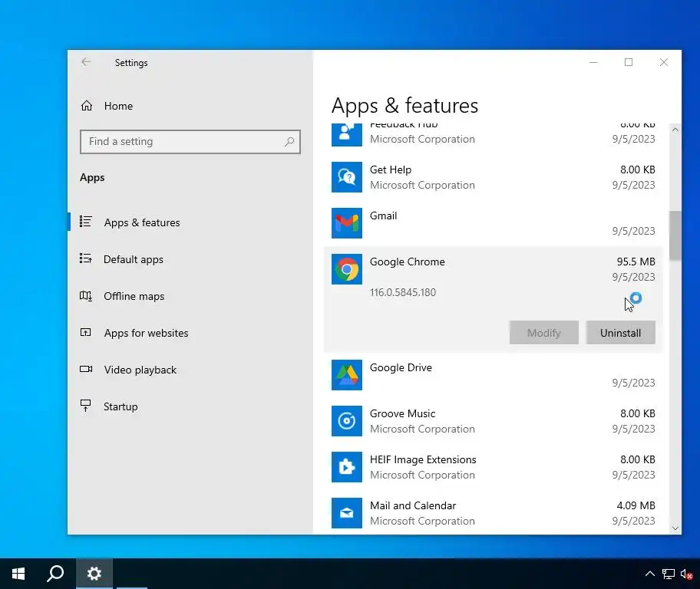The image size is (700, 589).
Task: Open Apps & features page
Action: coord(190,222)
